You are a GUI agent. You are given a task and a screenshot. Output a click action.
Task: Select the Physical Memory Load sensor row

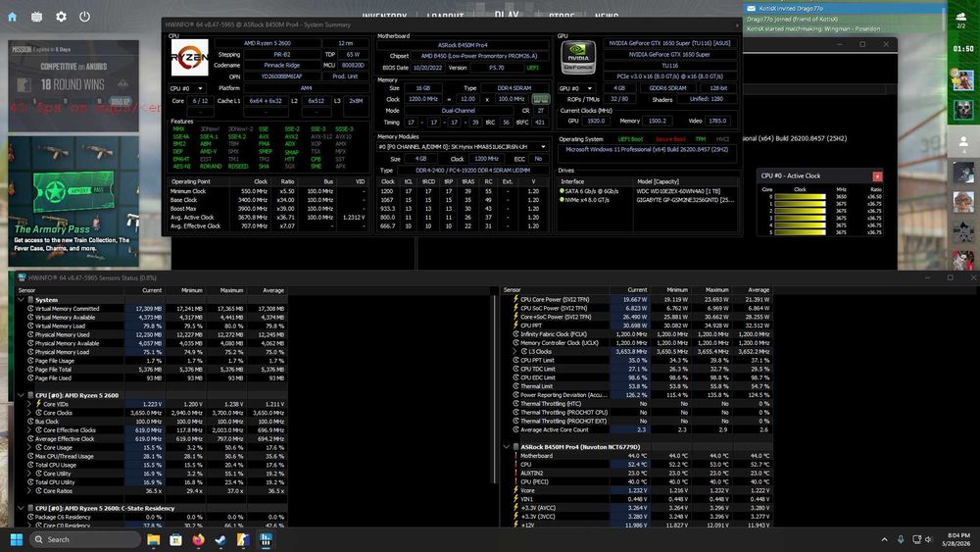[152, 352]
